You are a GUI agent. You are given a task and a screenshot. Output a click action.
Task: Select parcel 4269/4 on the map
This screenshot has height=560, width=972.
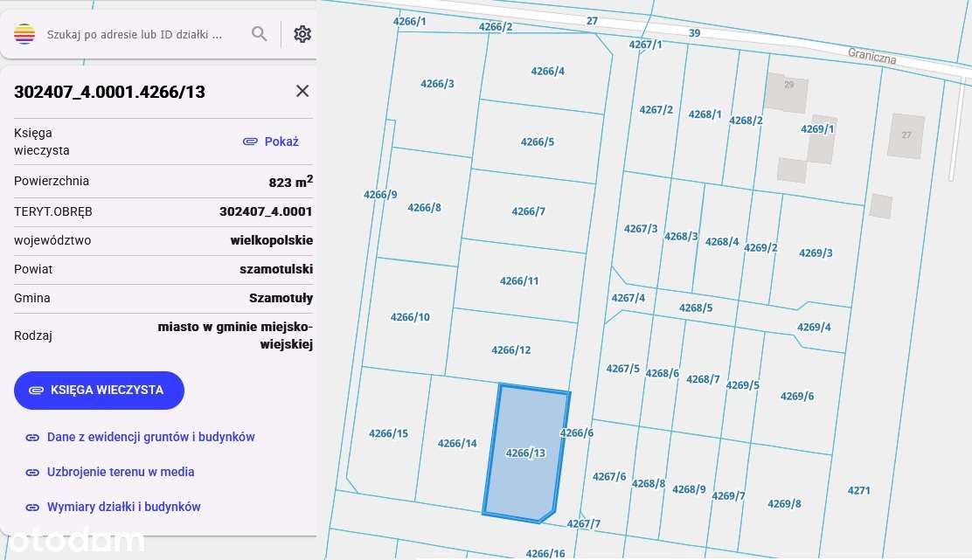click(x=814, y=327)
